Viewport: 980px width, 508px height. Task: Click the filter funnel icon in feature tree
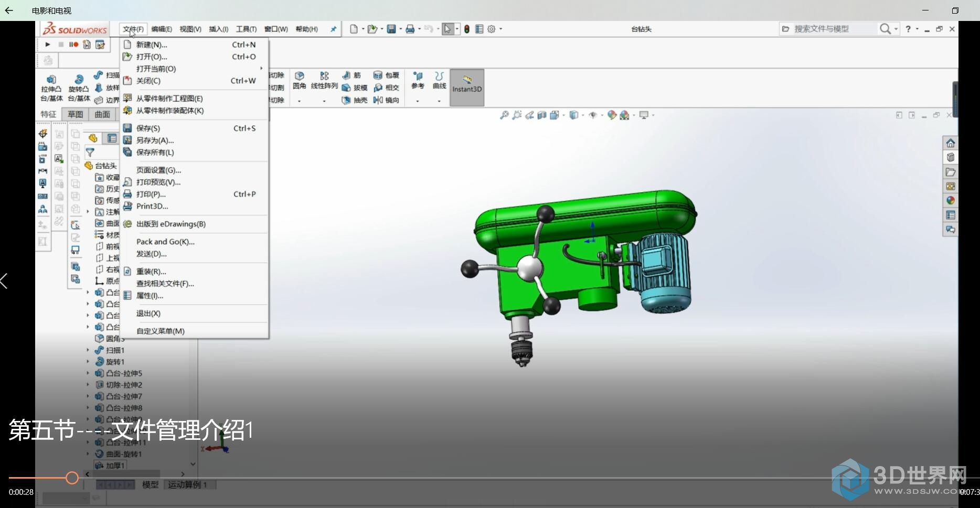pyautogui.click(x=90, y=153)
